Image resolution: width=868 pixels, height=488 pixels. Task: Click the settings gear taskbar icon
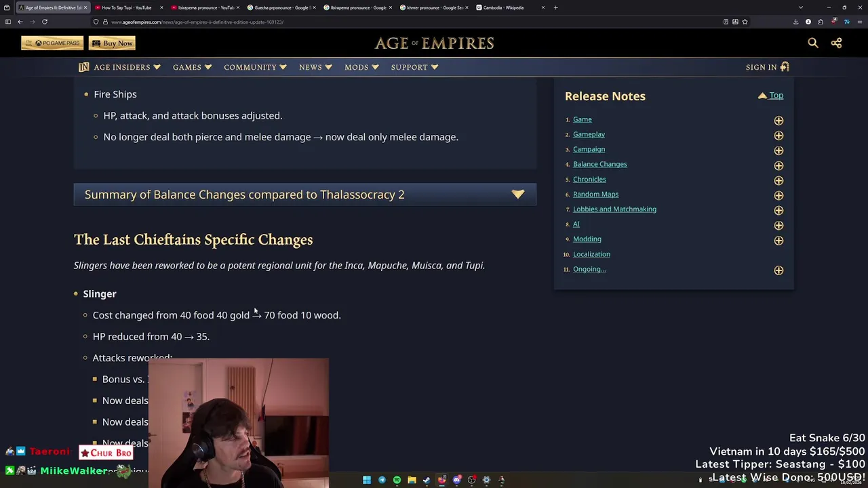(486, 480)
